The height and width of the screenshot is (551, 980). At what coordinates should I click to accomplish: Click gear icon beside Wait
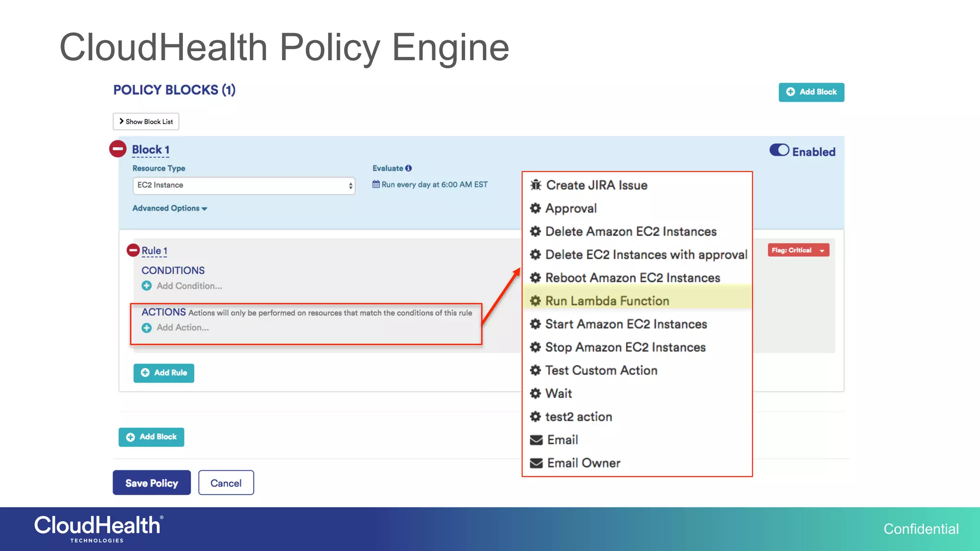[535, 393]
